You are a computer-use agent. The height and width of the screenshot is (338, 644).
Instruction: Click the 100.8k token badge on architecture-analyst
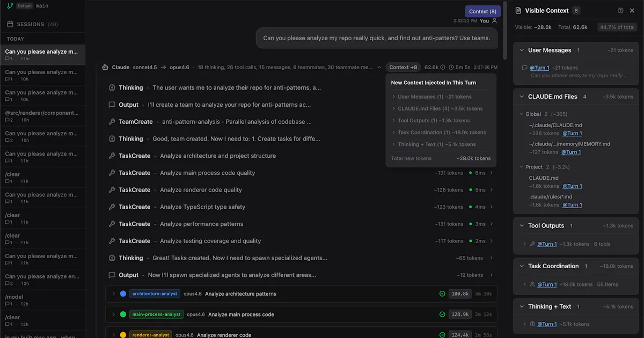tap(460, 294)
